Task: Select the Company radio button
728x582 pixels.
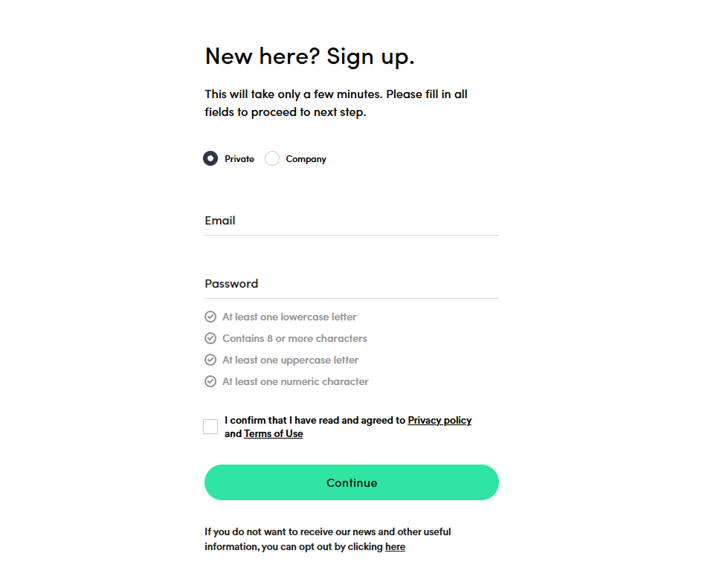Action: (272, 159)
